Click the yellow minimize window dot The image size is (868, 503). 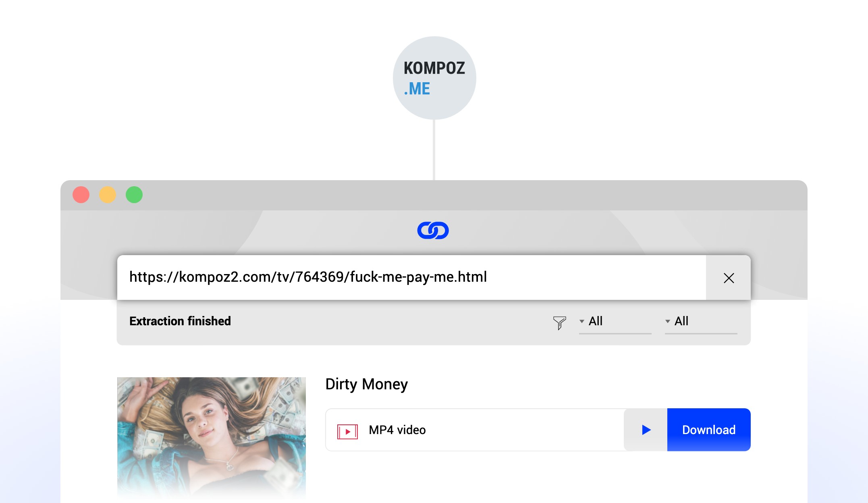[108, 195]
